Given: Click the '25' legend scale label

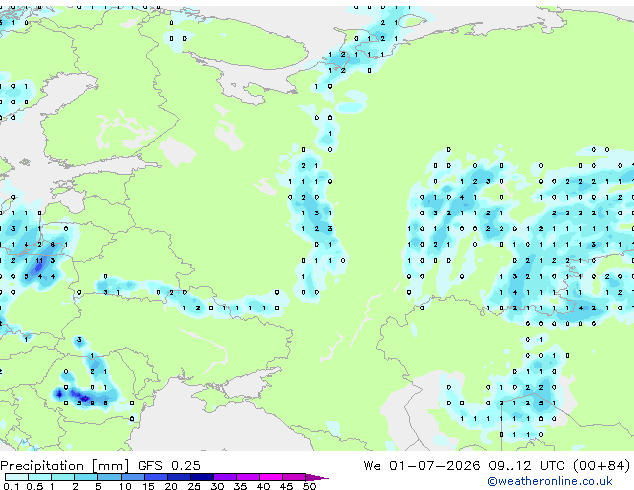Looking at the screenshot, I should (x=194, y=486).
